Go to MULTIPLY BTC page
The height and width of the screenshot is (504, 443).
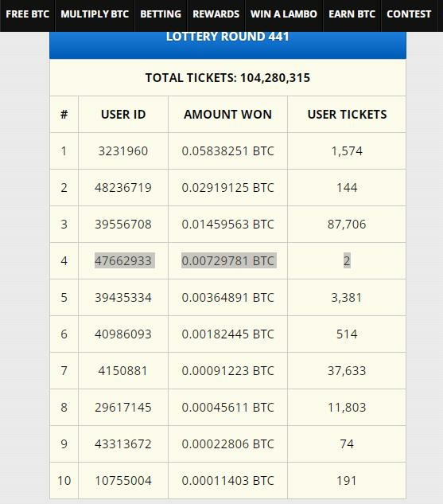[95, 14]
